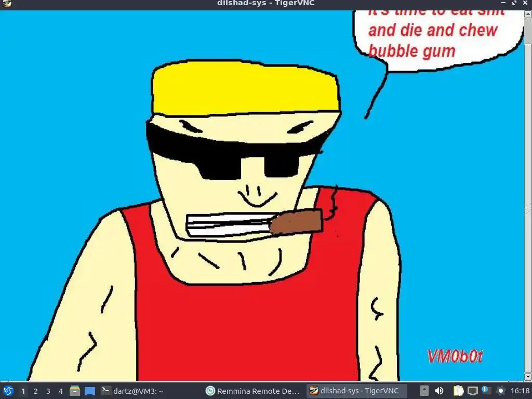Viewport: 532px width, 399px height.
Task: Click the TigerVNC window menu icon
Action: coord(7,4)
